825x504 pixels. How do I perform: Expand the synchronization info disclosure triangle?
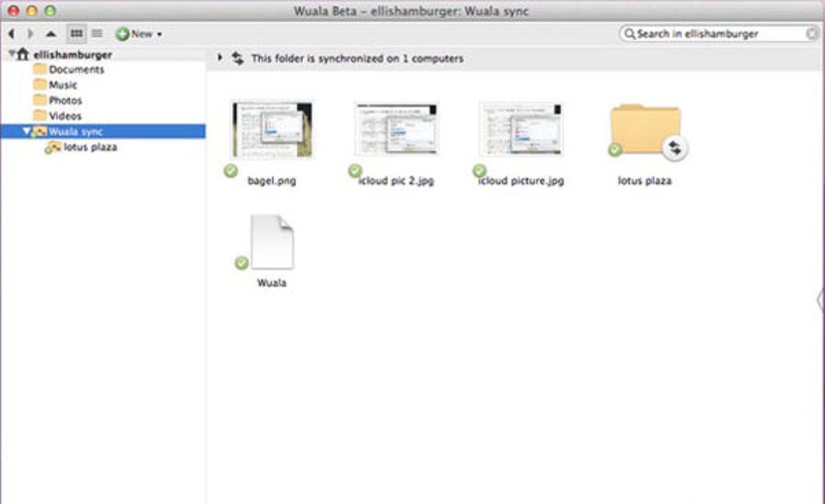[x=220, y=58]
